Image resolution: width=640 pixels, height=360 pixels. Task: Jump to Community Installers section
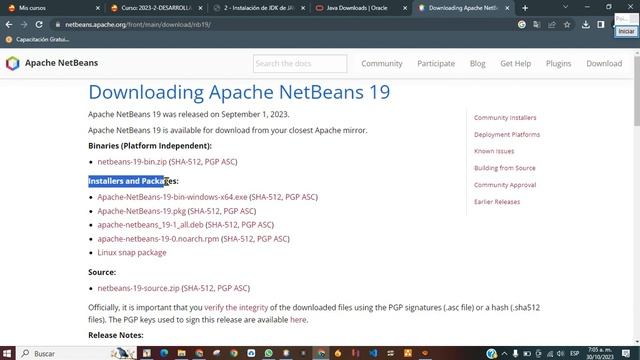tap(505, 118)
